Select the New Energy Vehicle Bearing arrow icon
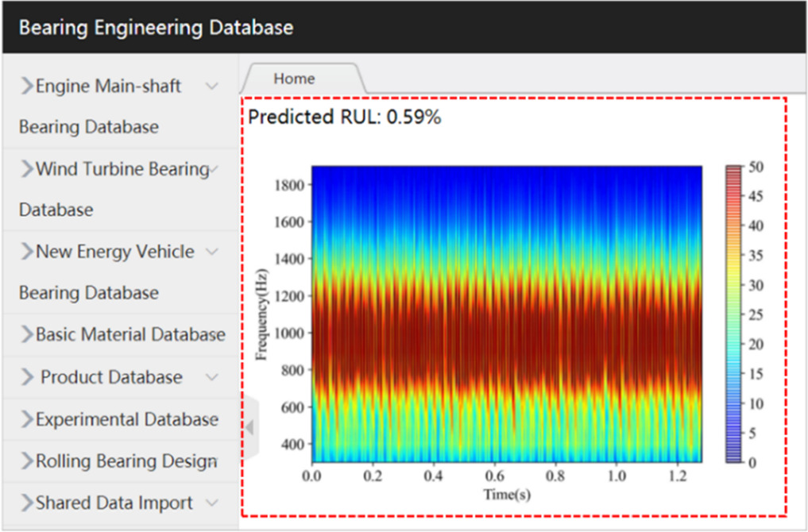 (27, 252)
